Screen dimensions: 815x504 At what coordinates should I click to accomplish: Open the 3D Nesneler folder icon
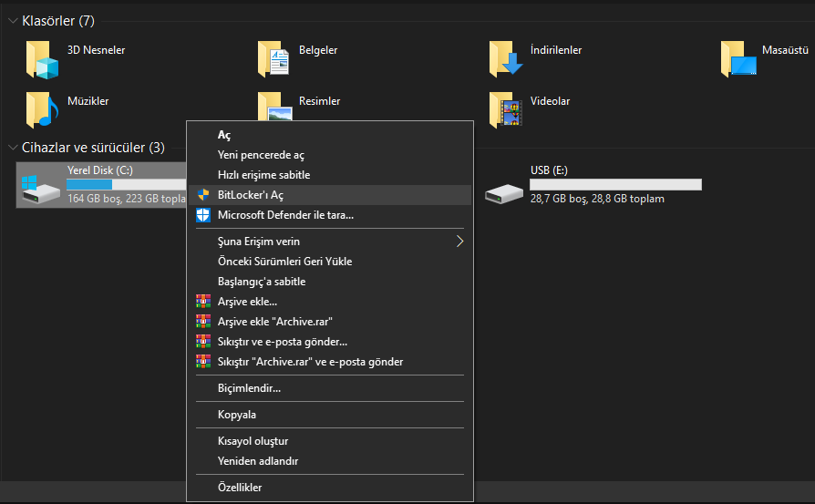[42, 60]
